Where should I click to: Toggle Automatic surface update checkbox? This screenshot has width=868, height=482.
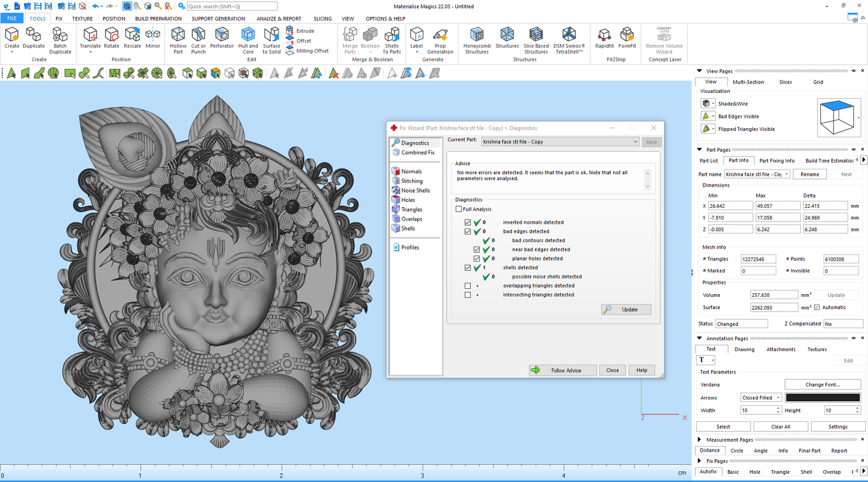(817, 307)
